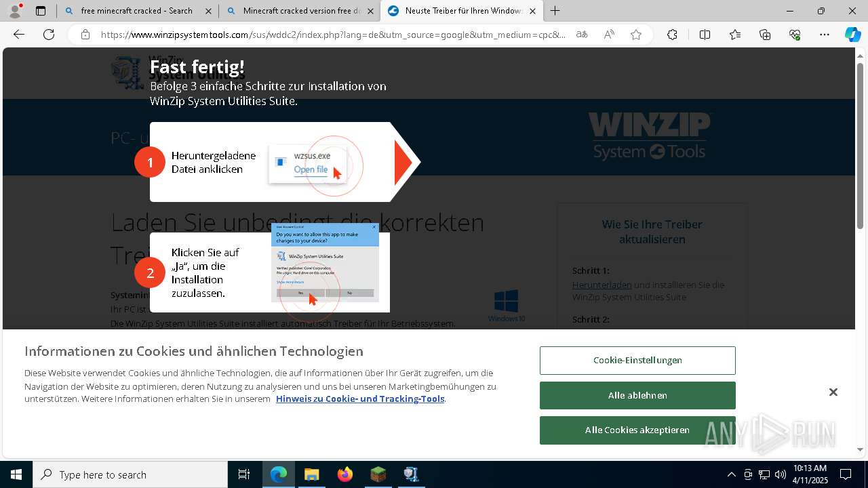The image size is (868, 488).
Task: Open the favorites list
Action: [735, 35]
